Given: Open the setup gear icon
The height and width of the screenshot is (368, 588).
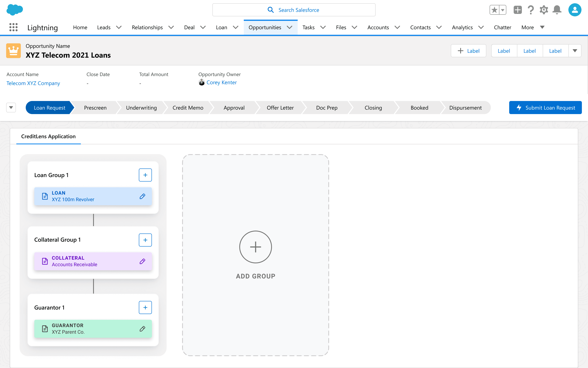Looking at the screenshot, I should tap(544, 10).
